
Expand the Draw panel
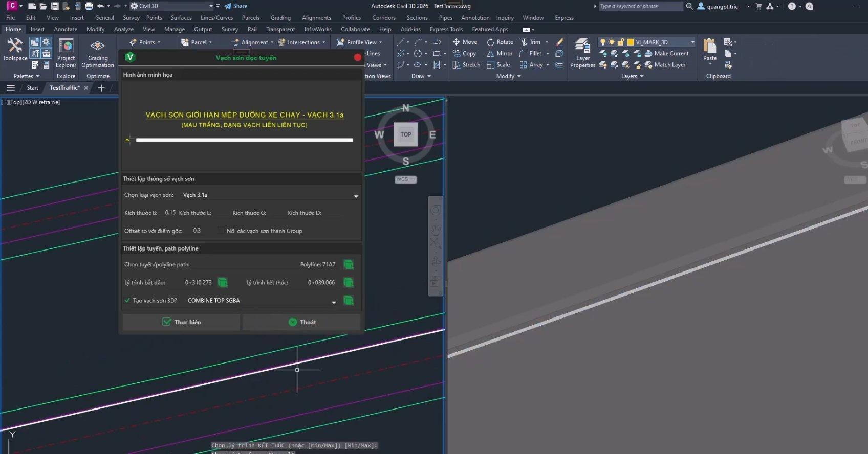pyautogui.click(x=421, y=76)
